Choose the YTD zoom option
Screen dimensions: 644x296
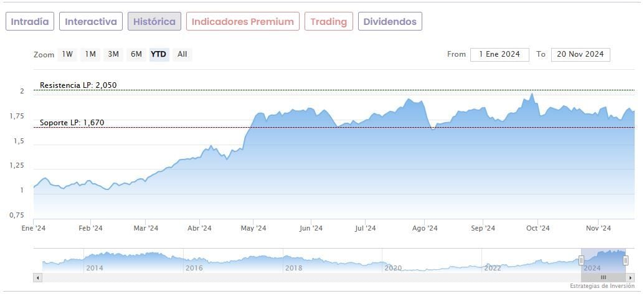click(159, 54)
